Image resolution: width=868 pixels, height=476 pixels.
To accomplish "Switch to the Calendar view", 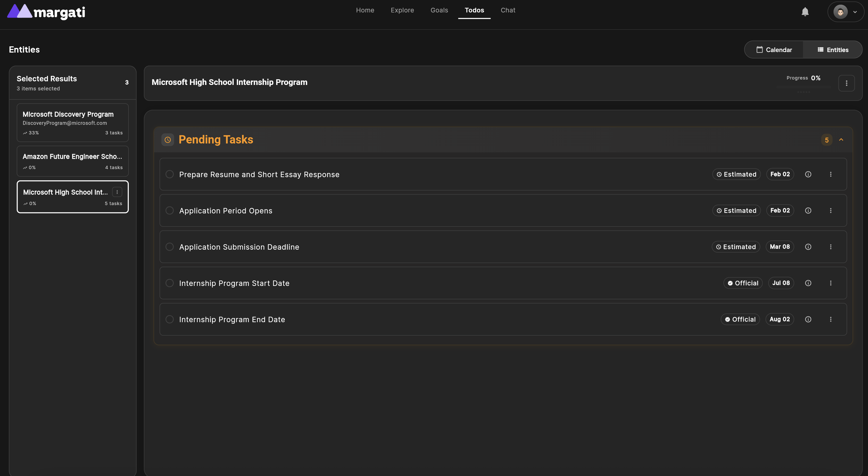I will (774, 50).
